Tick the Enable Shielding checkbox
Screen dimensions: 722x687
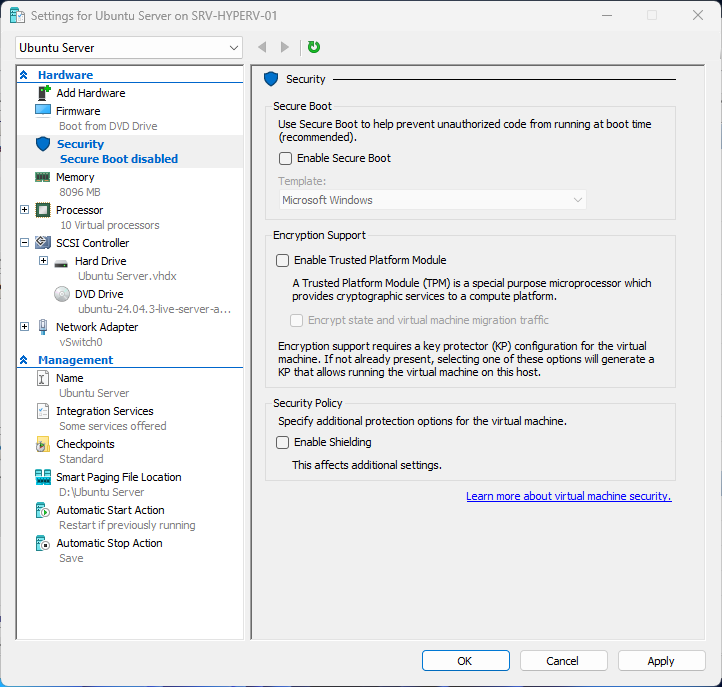[x=282, y=442]
